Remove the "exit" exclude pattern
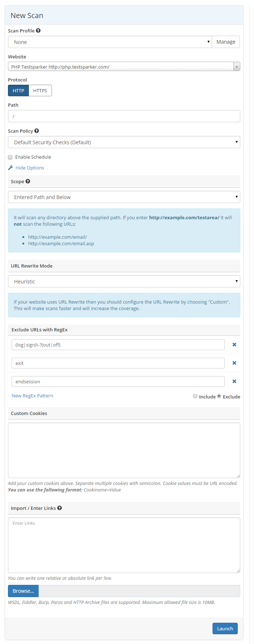 click(x=234, y=363)
